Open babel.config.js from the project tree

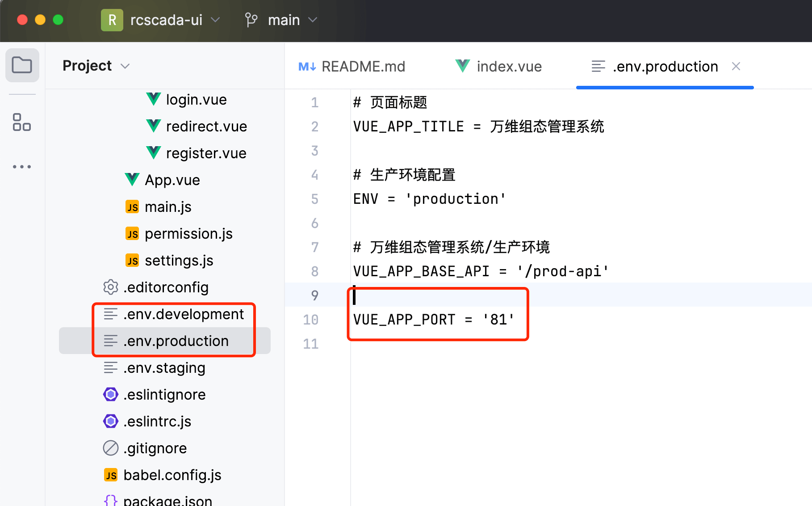172,475
